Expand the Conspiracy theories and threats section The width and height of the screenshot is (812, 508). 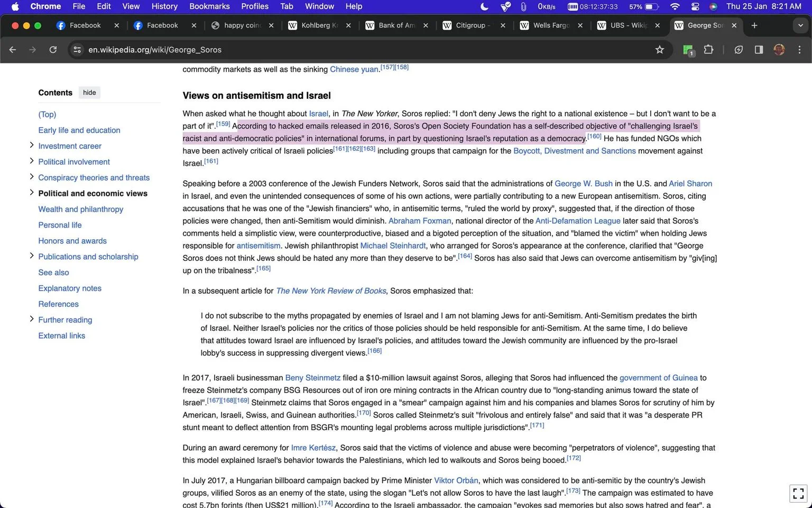point(32,177)
